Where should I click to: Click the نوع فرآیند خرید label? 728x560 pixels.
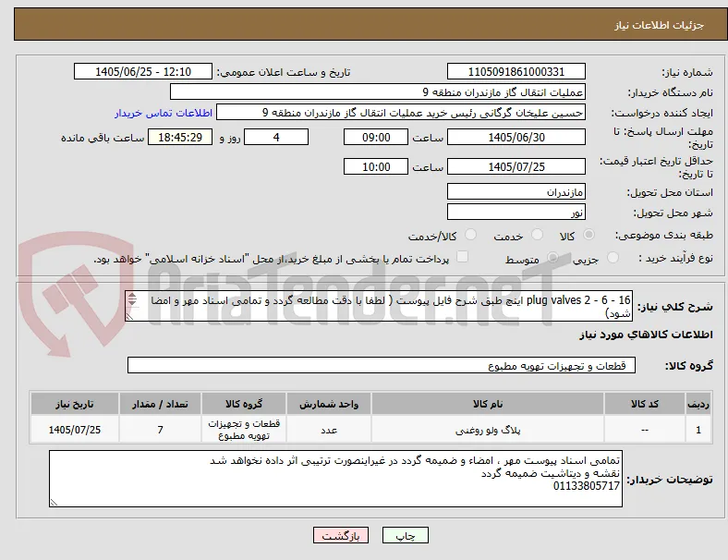coord(676,258)
